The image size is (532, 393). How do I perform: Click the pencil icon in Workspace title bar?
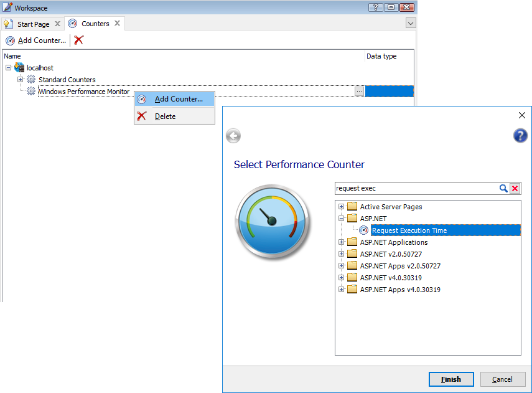[x=7, y=7]
